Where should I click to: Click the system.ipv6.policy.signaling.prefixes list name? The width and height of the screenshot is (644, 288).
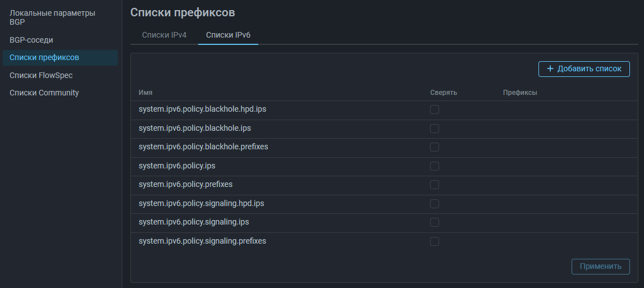[x=202, y=241]
